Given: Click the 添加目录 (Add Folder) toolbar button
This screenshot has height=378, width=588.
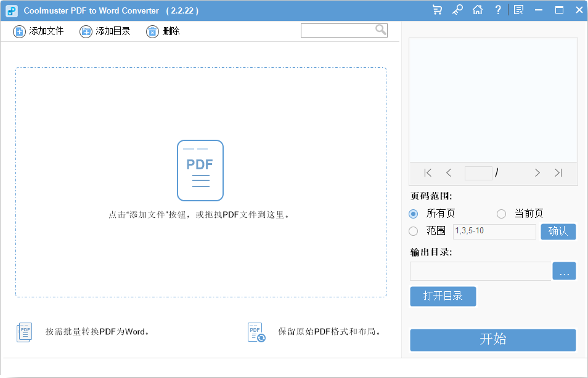Looking at the screenshot, I should pyautogui.click(x=105, y=31).
